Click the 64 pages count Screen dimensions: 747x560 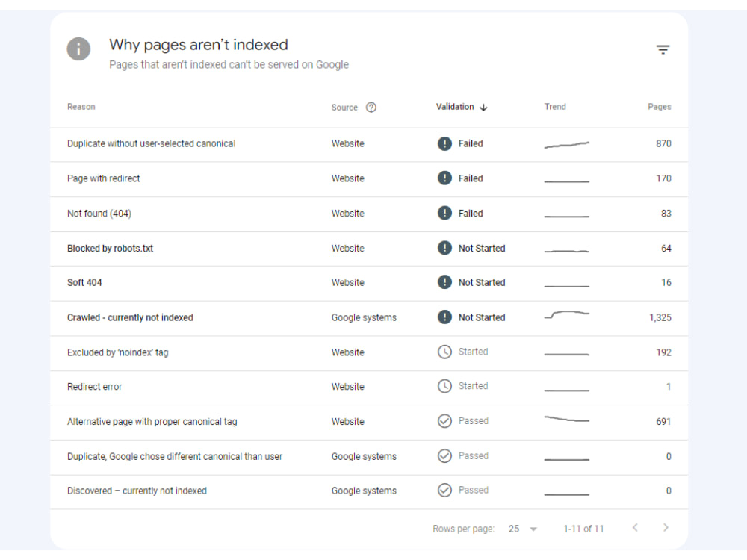pos(666,248)
